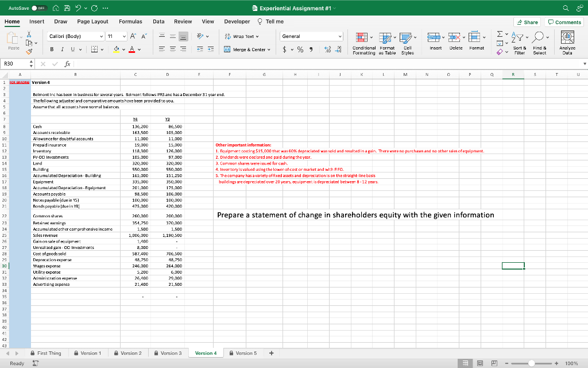The image size is (588, 368).
Task: Toggle Bottom Align vertical alignment
Action: 183,36
